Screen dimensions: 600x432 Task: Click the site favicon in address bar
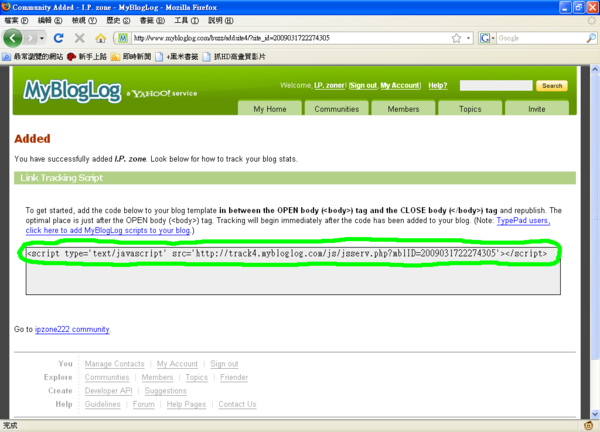(x=122, y=38)
